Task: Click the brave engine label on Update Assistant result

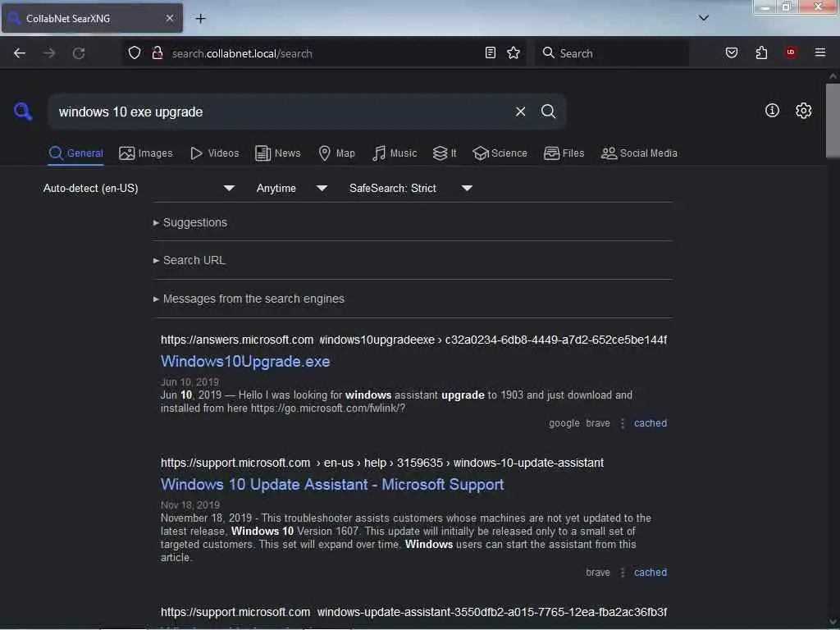Action: 598,573
